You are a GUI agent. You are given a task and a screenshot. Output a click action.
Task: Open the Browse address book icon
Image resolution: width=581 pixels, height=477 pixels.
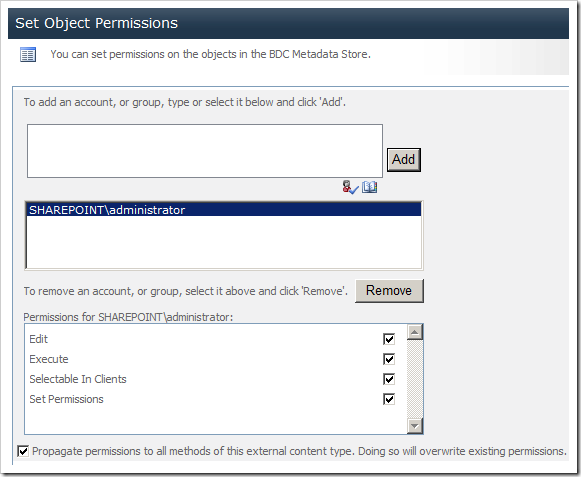pos(369,187)
